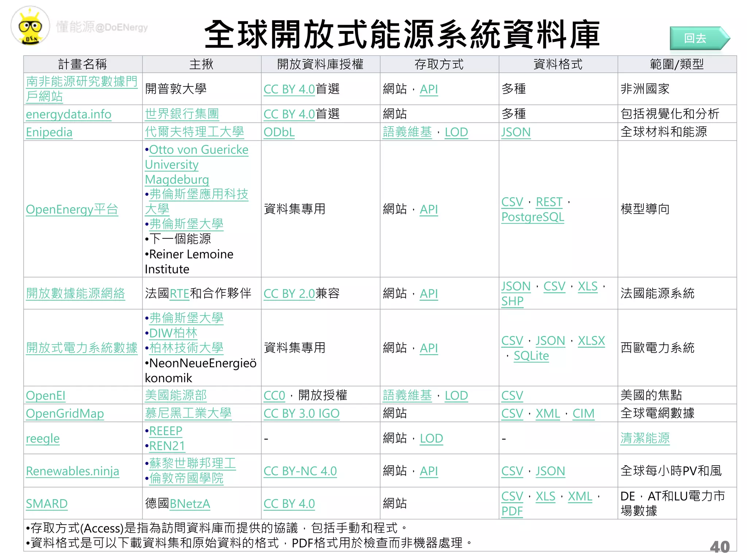
Task: Open the PostgreSQL format link
Action: 533,217
